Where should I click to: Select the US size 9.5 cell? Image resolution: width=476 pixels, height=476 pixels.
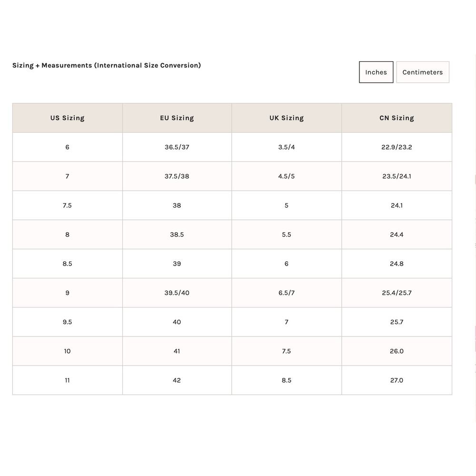click(x=67, y=322)
